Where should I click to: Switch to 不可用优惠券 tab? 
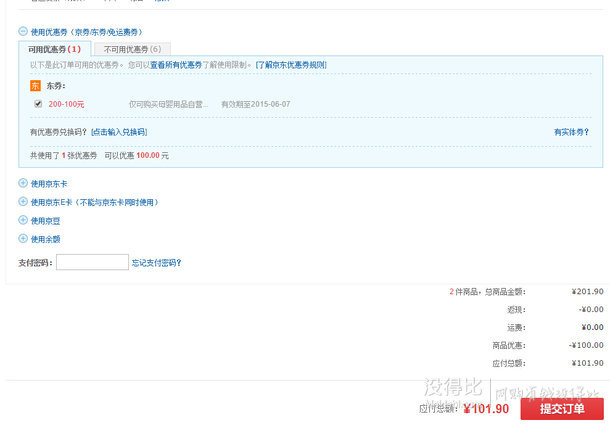click(x=132, y=49)
